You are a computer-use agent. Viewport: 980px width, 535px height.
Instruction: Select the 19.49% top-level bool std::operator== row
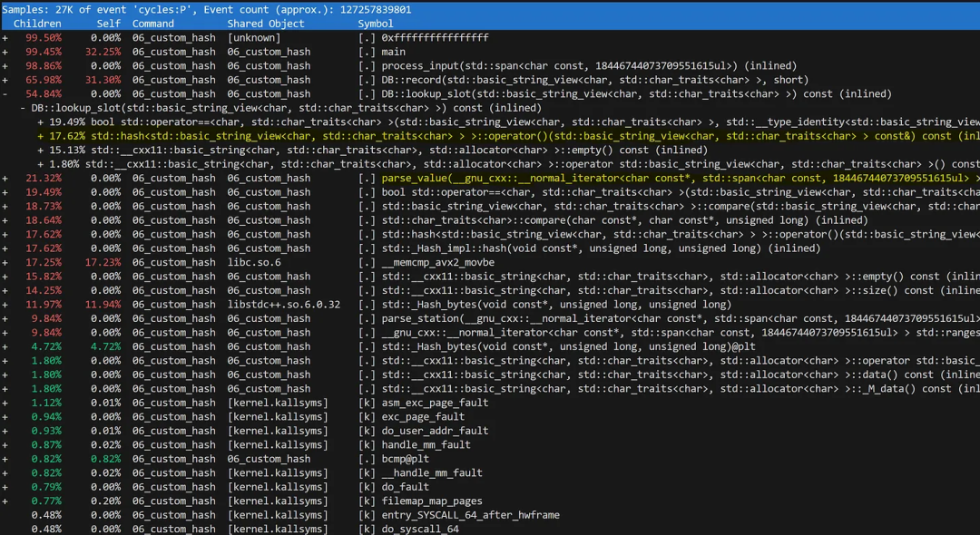490,192
